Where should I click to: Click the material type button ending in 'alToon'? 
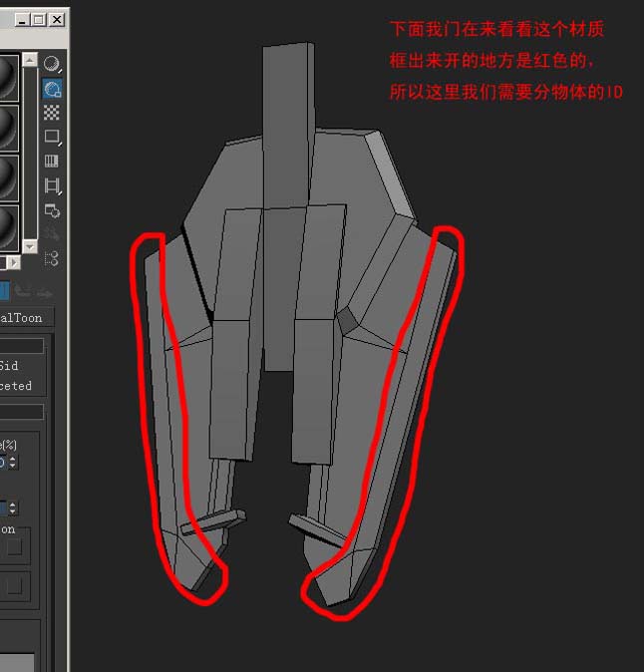[27, 318]
